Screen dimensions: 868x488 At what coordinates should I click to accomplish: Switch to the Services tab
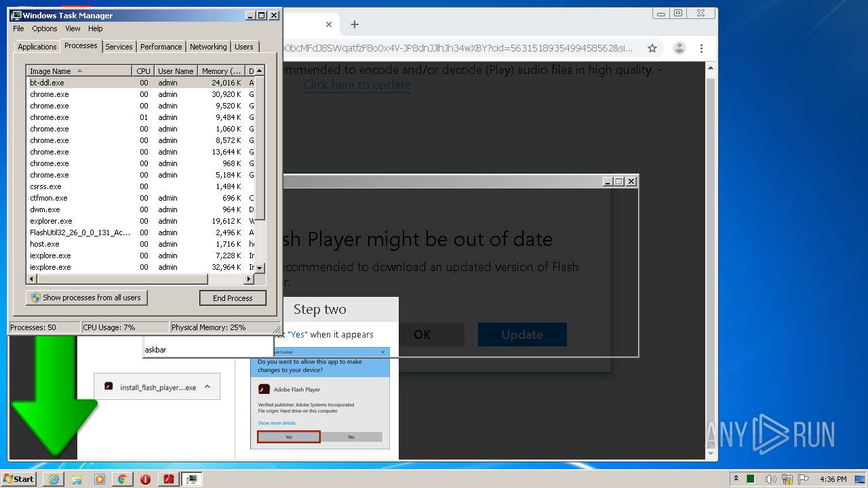pyautogui.click(x=119, y=47)
